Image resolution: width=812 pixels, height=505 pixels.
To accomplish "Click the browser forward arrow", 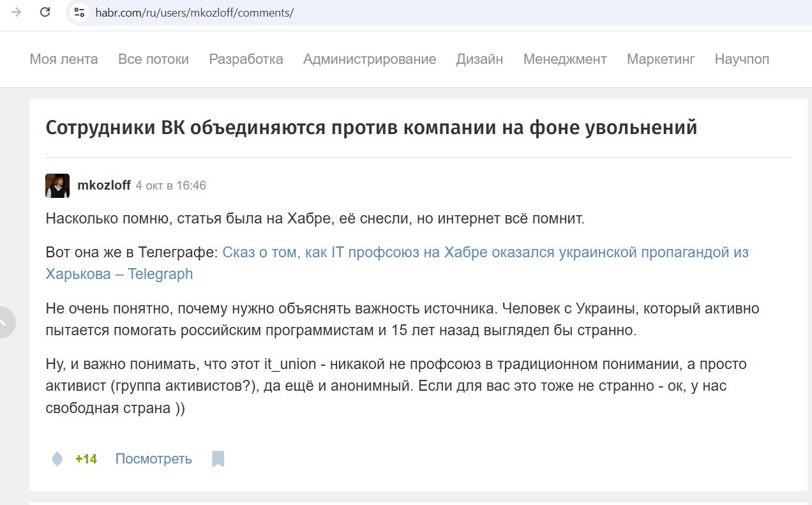I will pos(17,12).
